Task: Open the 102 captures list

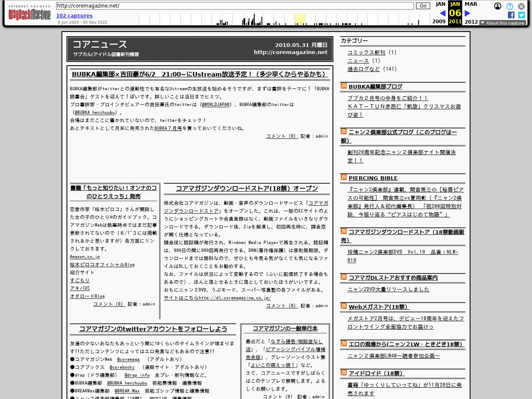Action: tap(74, 15)
